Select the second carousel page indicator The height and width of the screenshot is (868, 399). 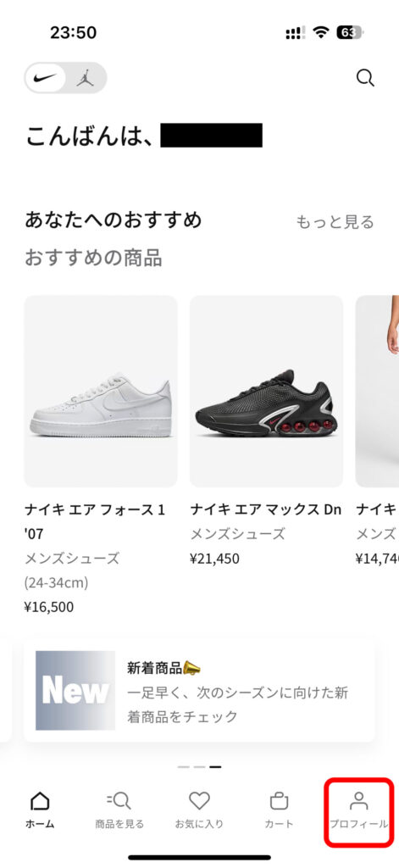pos(199,767)
